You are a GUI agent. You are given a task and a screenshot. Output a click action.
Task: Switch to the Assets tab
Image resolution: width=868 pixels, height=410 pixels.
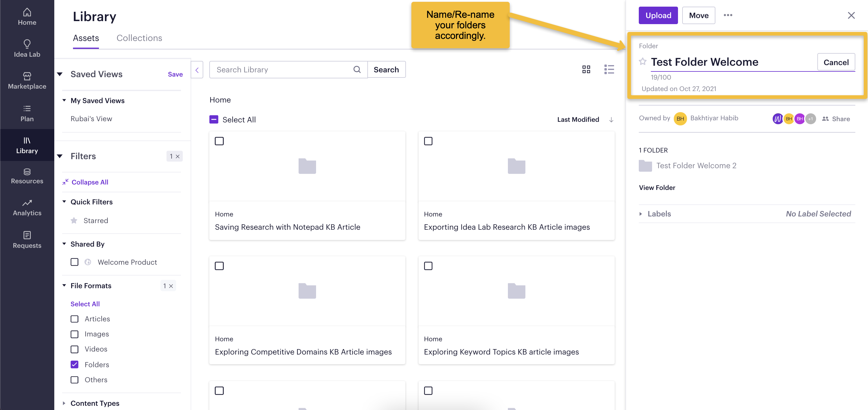[86, 38]
